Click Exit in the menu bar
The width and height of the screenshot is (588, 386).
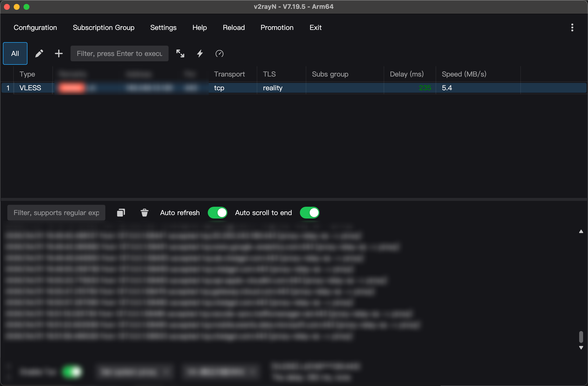click(x=316, y=27)
